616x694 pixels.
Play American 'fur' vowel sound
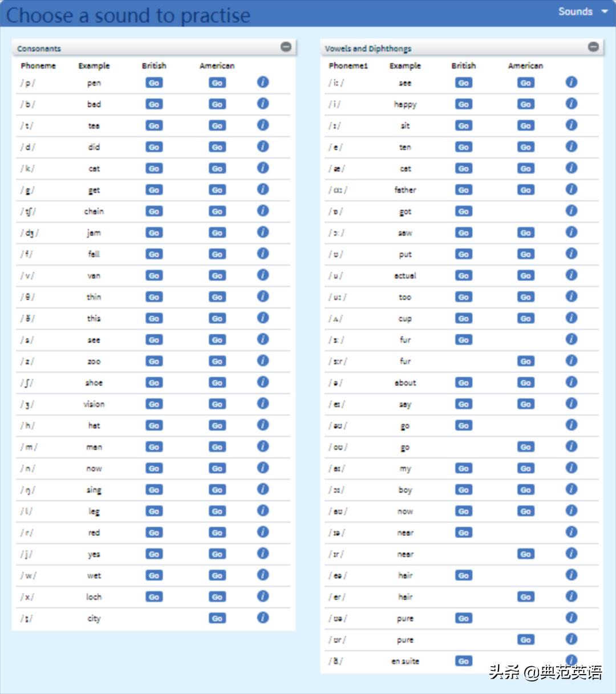pyautogui.click(x=526, y=361)
